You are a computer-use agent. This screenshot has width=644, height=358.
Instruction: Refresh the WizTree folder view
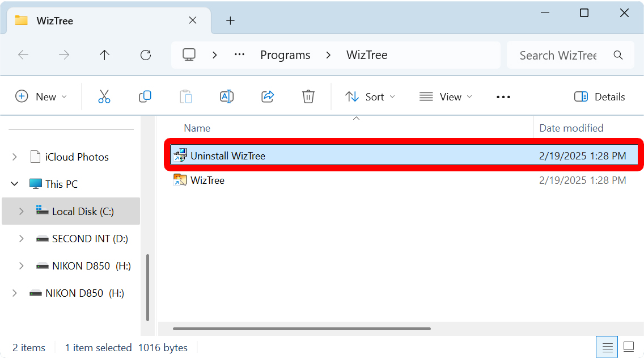[146, 54]
